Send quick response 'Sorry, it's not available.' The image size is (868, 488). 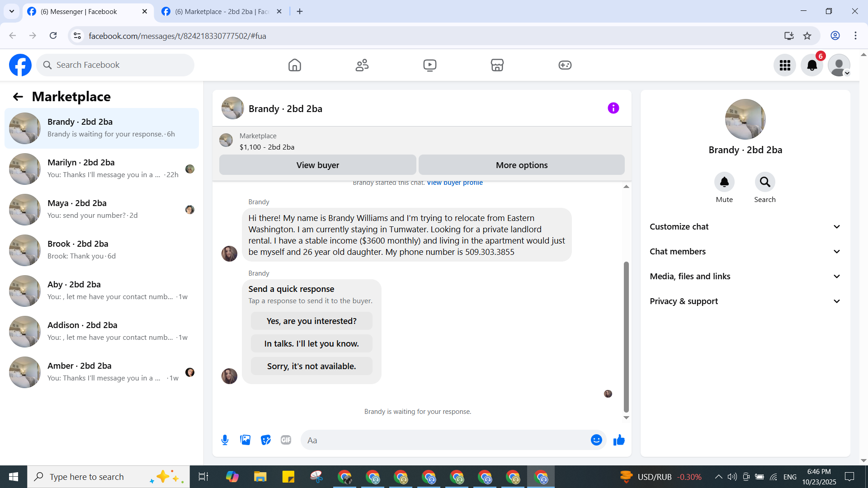(311, 366)
